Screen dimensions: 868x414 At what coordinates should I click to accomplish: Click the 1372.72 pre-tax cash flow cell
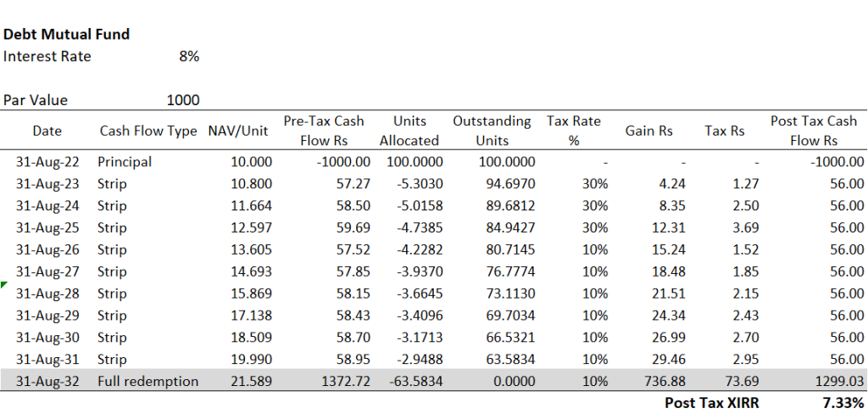click(345, 381)
